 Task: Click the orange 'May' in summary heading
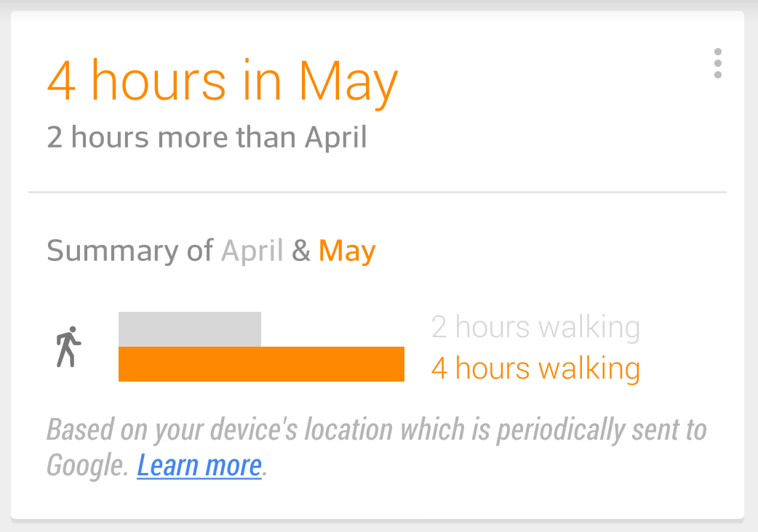point(347,251)
